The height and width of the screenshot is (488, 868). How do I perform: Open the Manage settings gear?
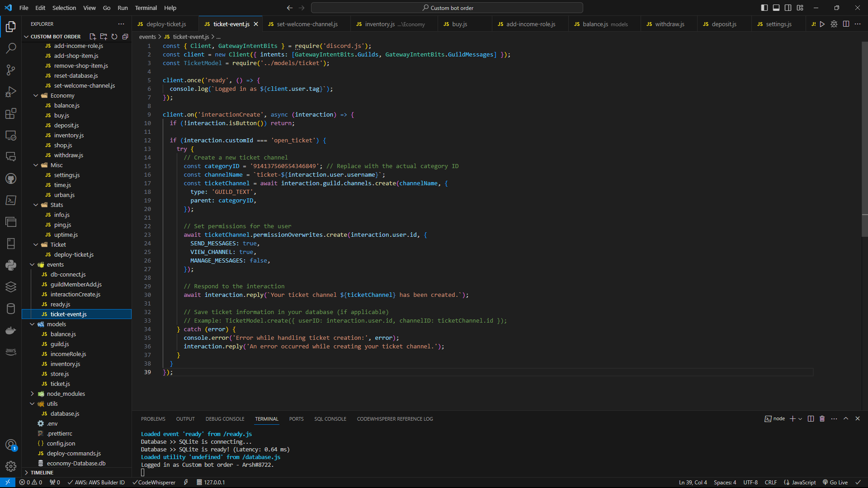tap(11, 466)
